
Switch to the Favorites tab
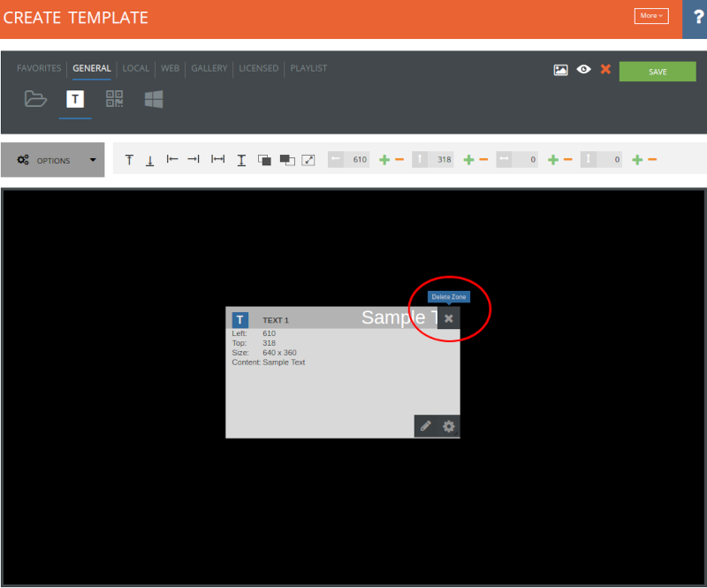[x=39, y=68]
